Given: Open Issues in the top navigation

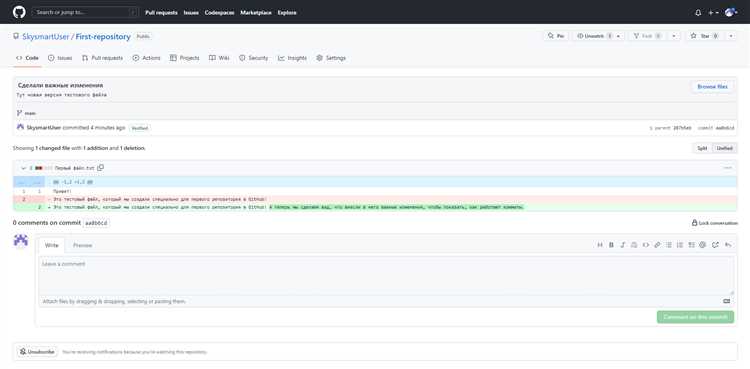Looking at the screenshot, I should (191, 12).
